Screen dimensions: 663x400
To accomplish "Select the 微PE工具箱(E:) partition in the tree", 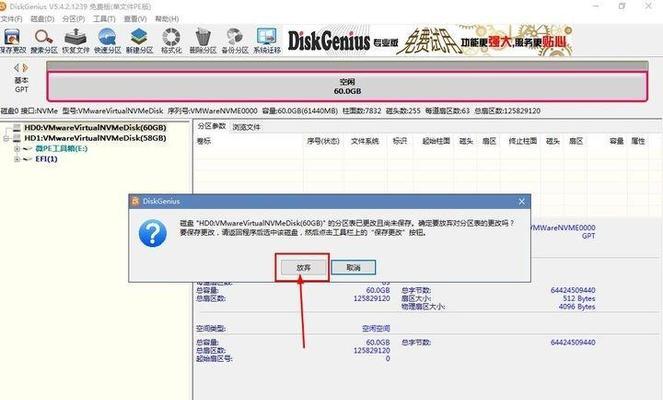I will point(61,148).
